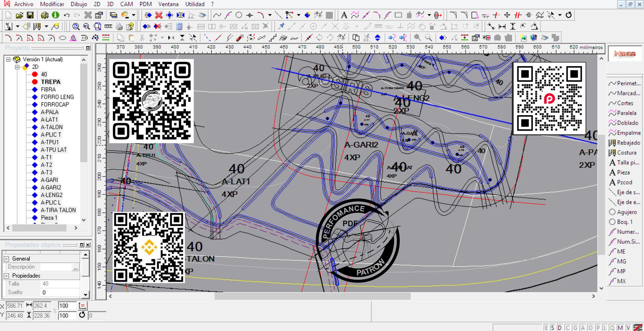Open dropdown arrow beside the pencils icon
Image resolution: width=644 pixels, height=331 pixels.
46,26
